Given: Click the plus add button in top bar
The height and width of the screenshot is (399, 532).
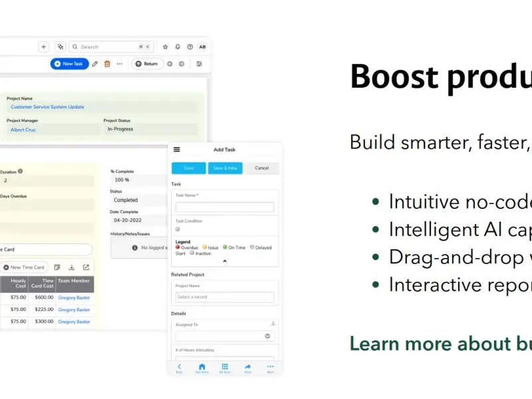Looking at the screenshot, I should click(43, 47).
